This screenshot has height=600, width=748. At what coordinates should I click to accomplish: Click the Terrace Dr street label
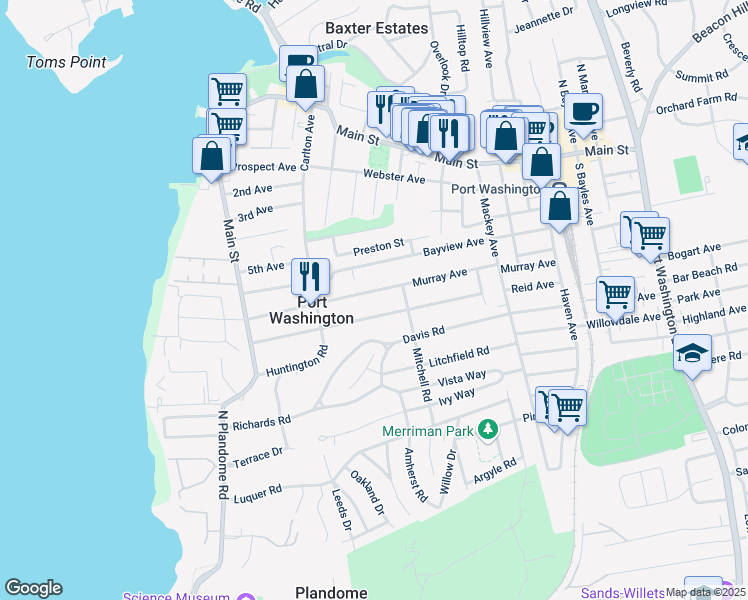258,457
